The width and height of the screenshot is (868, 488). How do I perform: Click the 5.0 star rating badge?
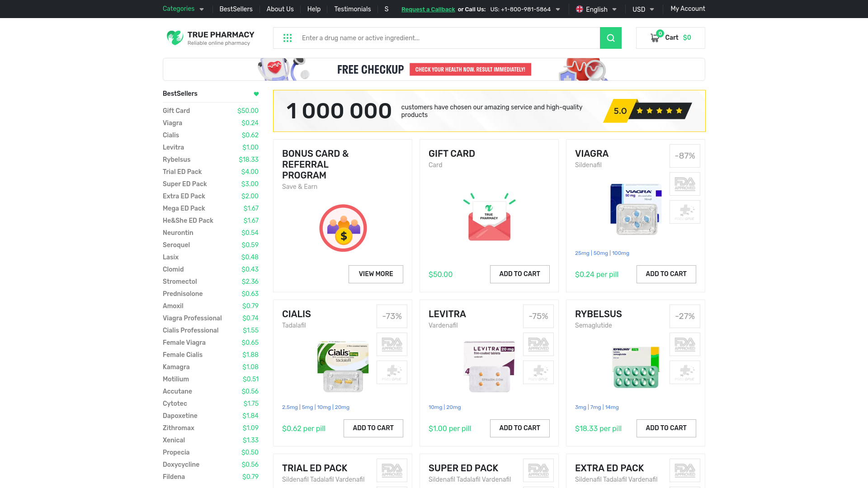[x=647, y=111]
